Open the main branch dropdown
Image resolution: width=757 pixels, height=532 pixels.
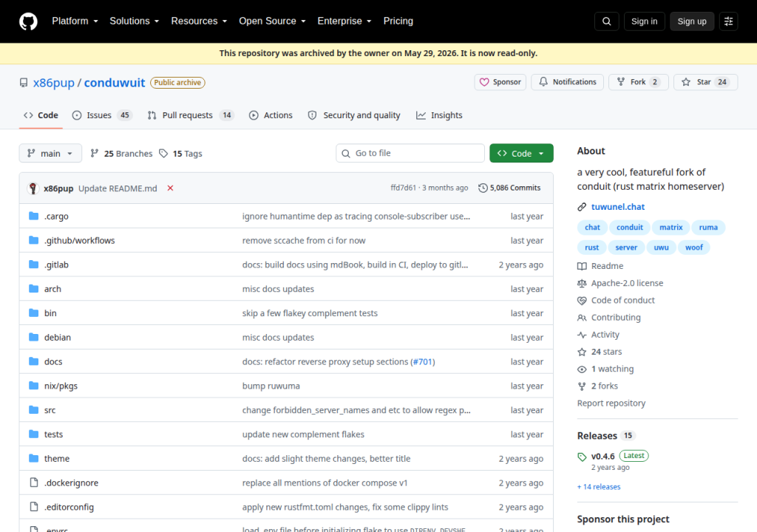click(x=50, y=154)
